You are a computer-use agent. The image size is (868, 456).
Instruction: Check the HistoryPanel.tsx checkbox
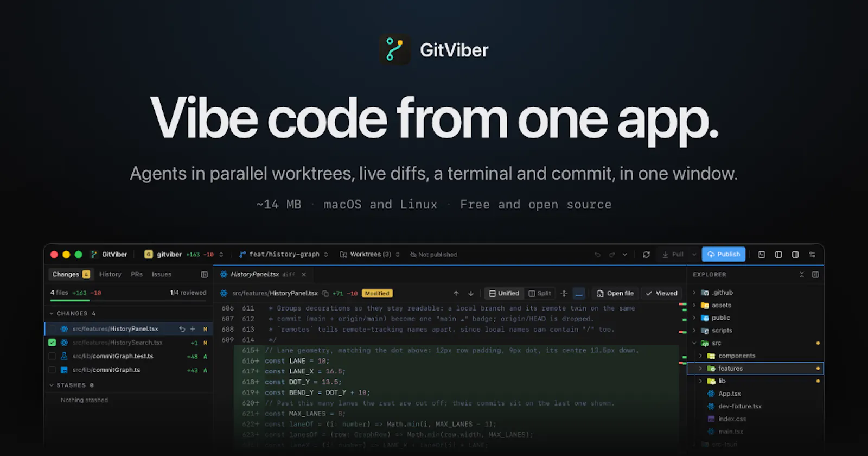click(x=52, y=329)
